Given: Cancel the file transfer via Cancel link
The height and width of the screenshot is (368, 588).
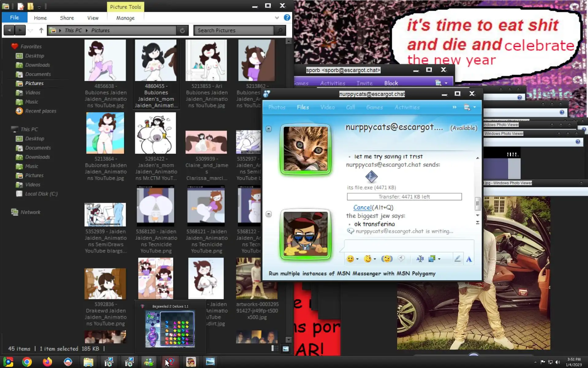Looking at the screenshot, I should [362, 208].
